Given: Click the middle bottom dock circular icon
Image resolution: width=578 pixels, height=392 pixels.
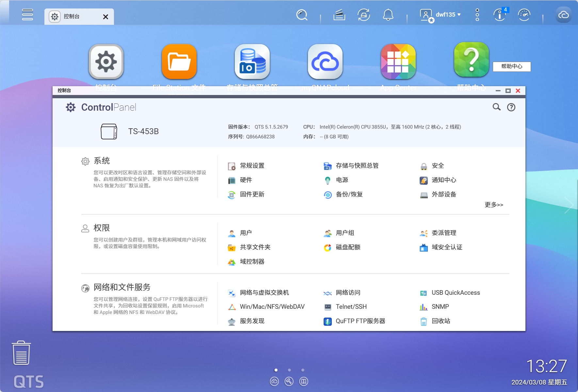Looking at the screenshot, I should tap(289, 381).
